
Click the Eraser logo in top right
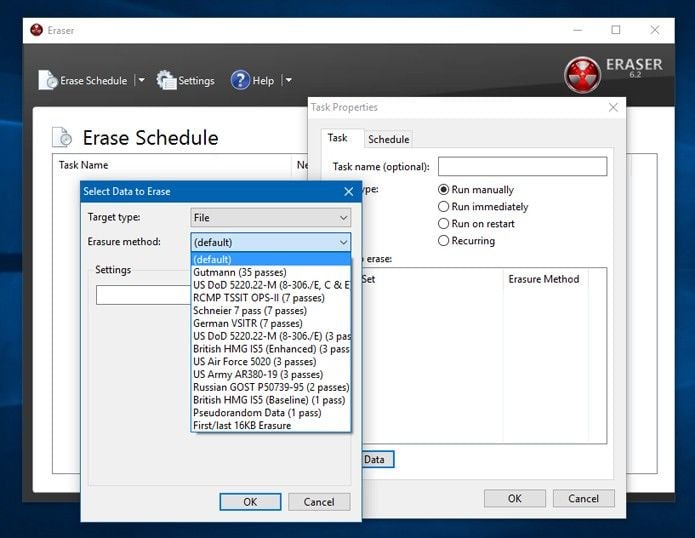(582, 74)
